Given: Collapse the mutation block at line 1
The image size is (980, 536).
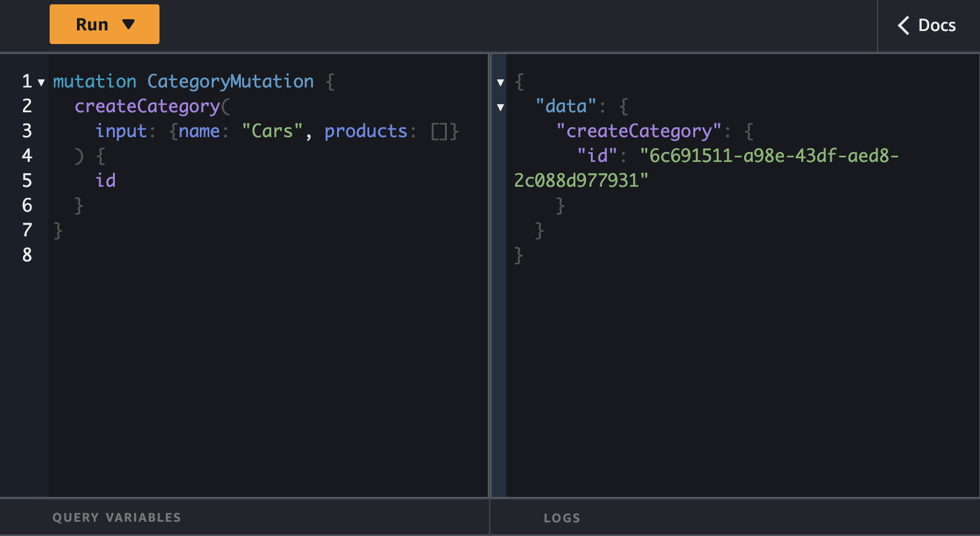Looking at the screenshot, I should point(41,82).
